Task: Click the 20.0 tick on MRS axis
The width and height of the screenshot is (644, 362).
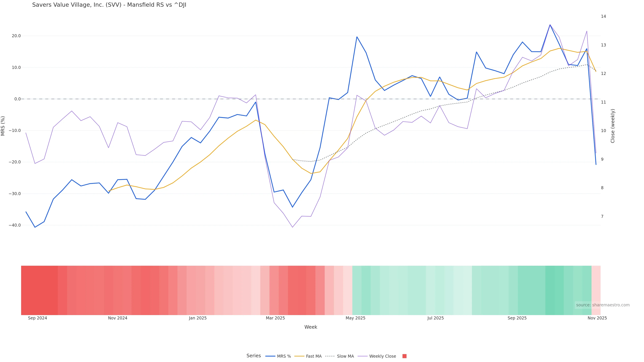Action: point(16,36)
